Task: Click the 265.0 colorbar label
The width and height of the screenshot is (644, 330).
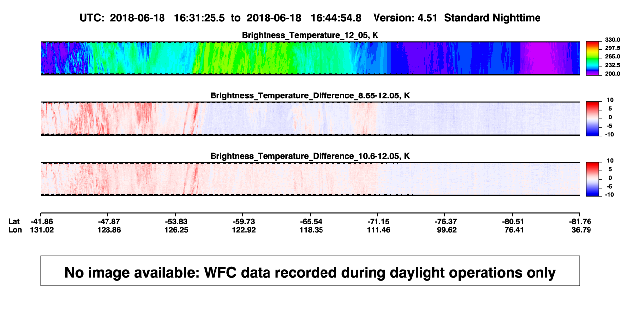Action: tap(613, 57)
